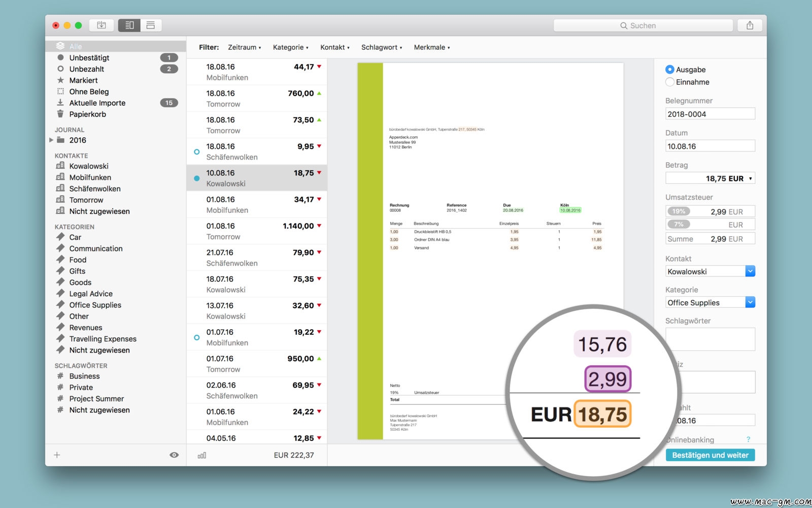Select Private keyword
The height and width of the screenshot is (508, 812).
(x=116, y=387)
